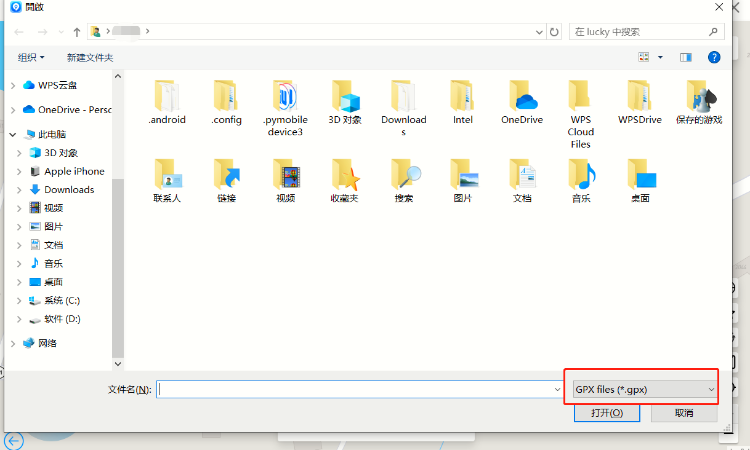
Task: Select 软件 (D:) in navigation pane
Action: 54,318
